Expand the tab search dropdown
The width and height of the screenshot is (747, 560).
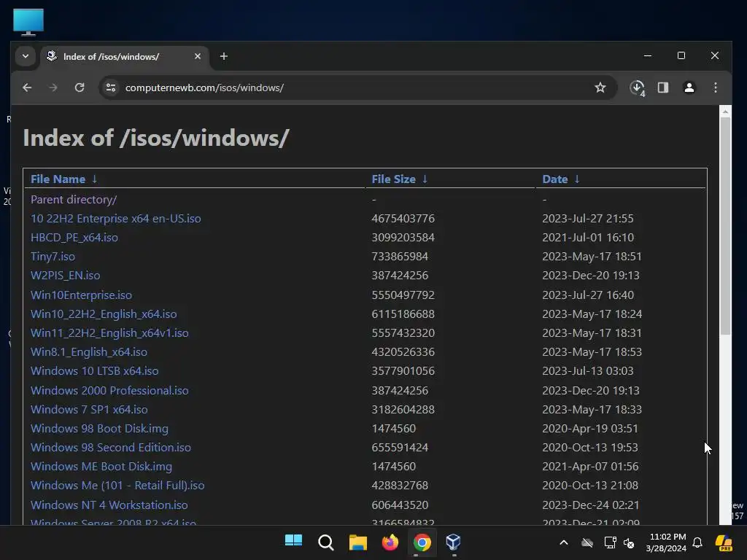point(26,56)
